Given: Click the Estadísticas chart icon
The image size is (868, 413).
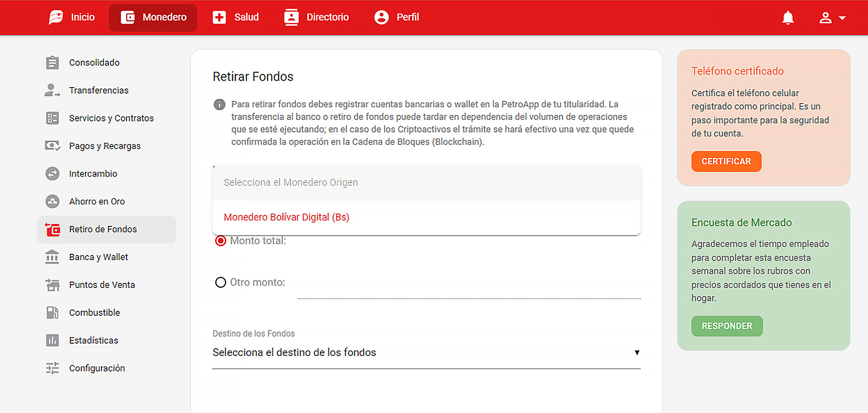Looking at the screenshot, I should (x=53, y=340).
